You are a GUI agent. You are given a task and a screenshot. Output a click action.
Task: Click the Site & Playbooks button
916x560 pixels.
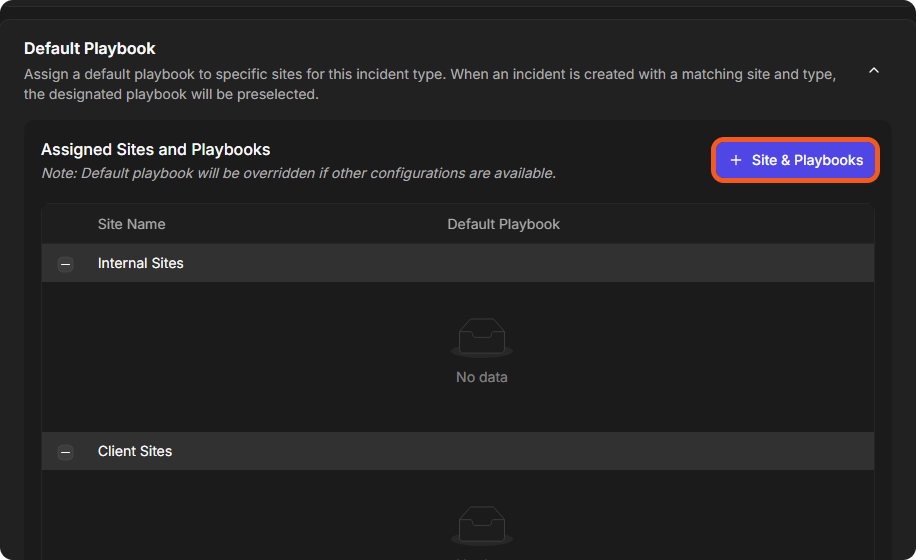(796, 160)
